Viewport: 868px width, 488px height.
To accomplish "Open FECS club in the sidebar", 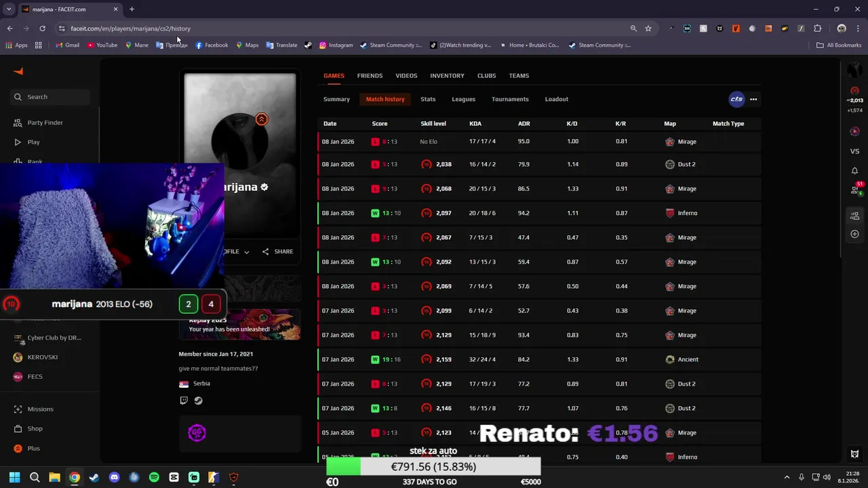I will click(x=28, y=376).
